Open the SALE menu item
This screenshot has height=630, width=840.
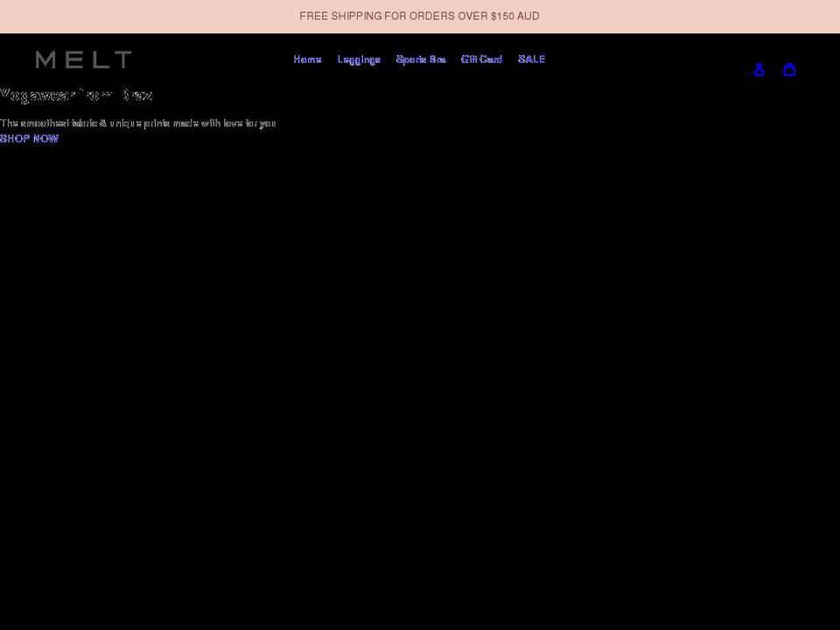point(531,59)
